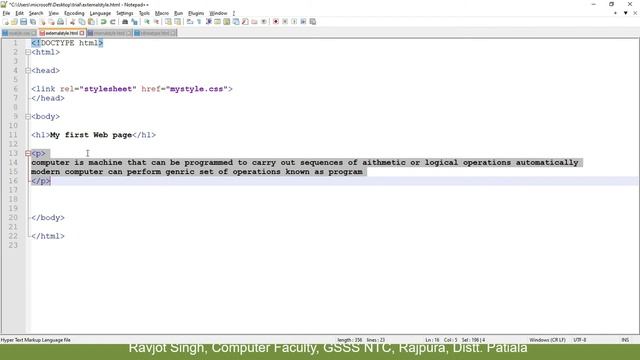Redo the edit via toolbar arrow
This screenshot has height=360, width=640.
(113, 22)
